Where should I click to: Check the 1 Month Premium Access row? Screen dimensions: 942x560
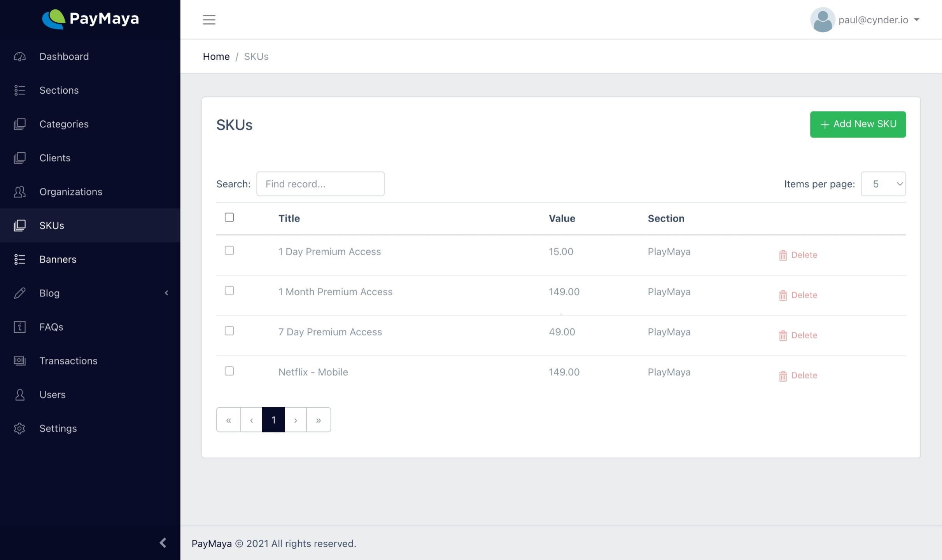pos(229,291)
